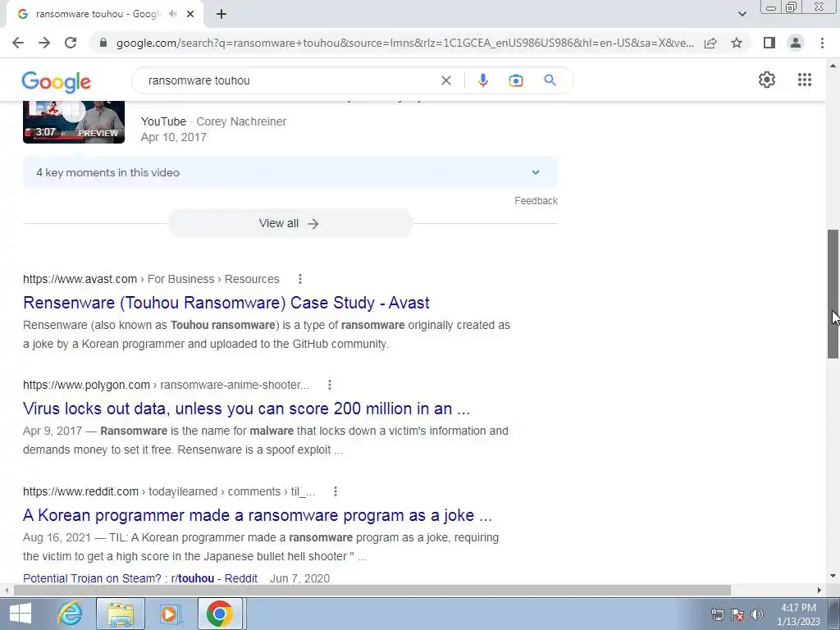Open A Korean programmer made a ransomware result
Viewport: 840px width, 630px height.
click(258, 515)
